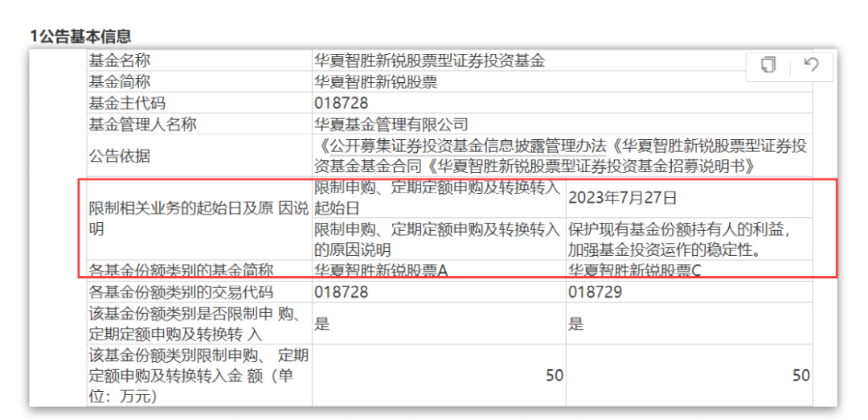Click the 该基金份额类别是否限制申购 label cell
Image resolution: width=868 pixels, height=420 pixels.
199,323
